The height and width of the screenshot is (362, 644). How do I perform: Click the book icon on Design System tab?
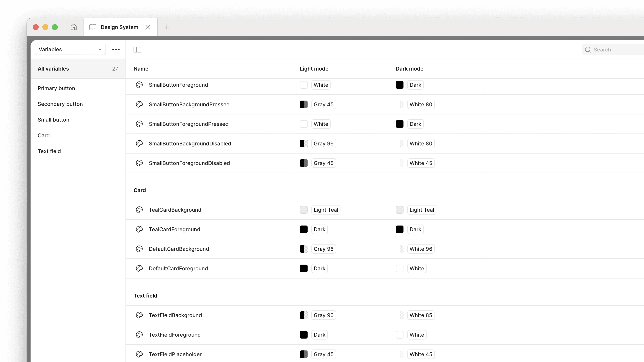click(x=93, y=27)
